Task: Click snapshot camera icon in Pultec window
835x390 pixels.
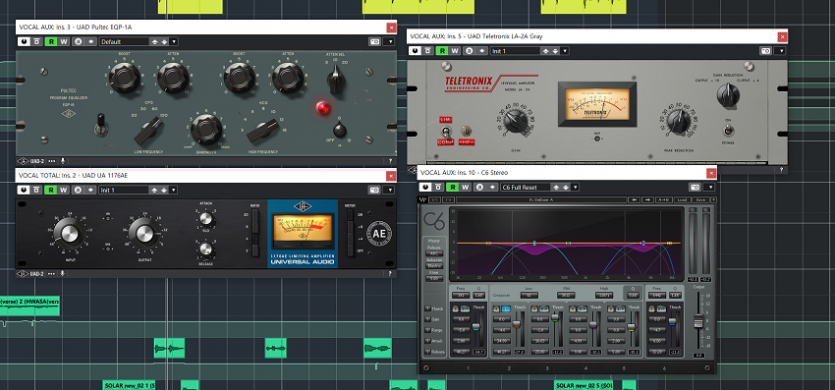Action: click(x=375, y=42)
